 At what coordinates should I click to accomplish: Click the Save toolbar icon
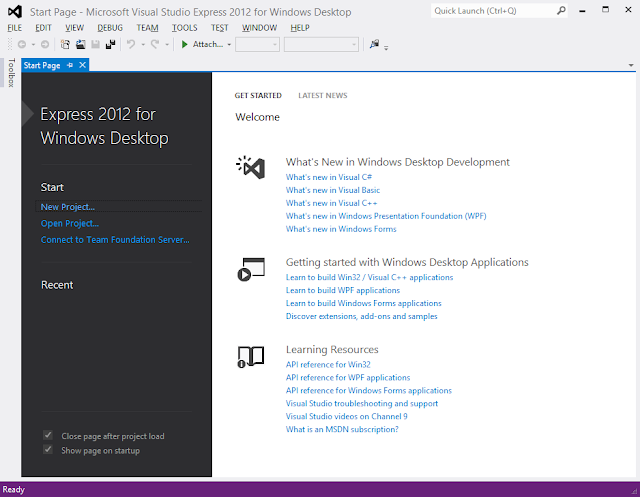[x=96, y=44]
